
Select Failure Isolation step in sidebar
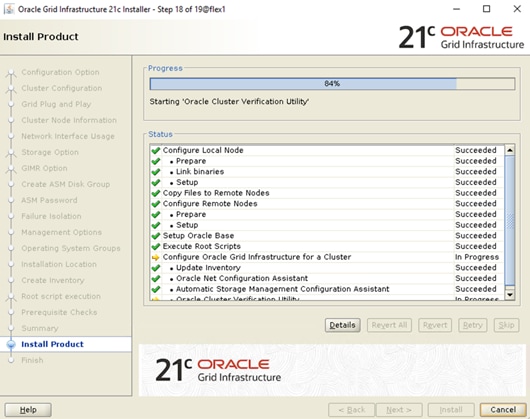click(51, 216)
